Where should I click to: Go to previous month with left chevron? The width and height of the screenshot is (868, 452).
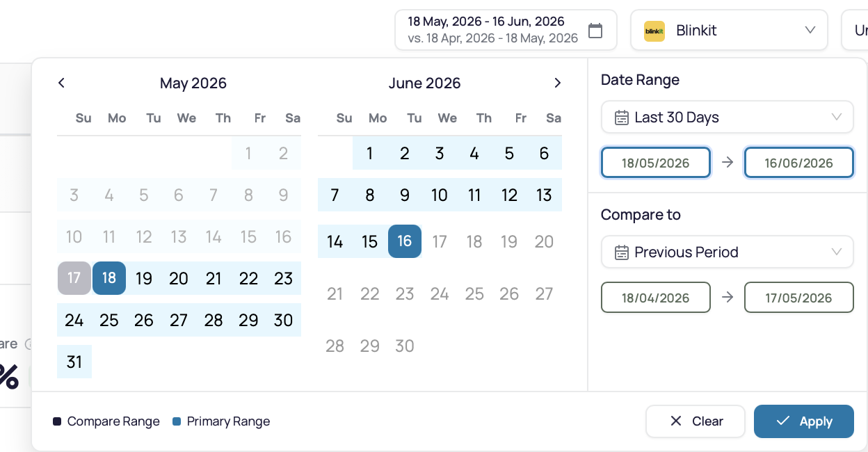61,83
